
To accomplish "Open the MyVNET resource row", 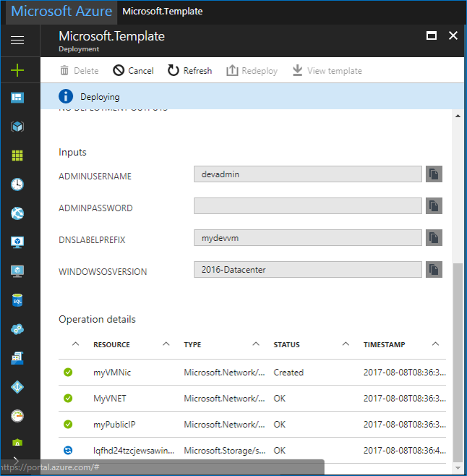I will pyautogui.click(x=252, y=399).
